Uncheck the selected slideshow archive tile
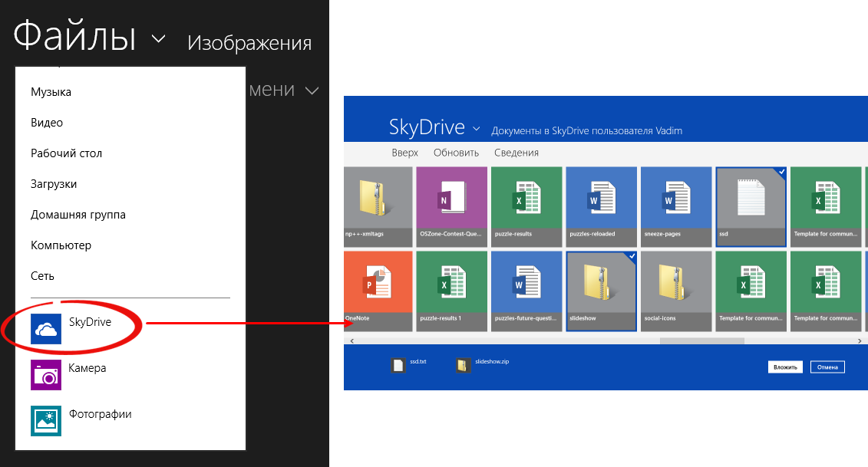868x467 pixels. (601, 291)
